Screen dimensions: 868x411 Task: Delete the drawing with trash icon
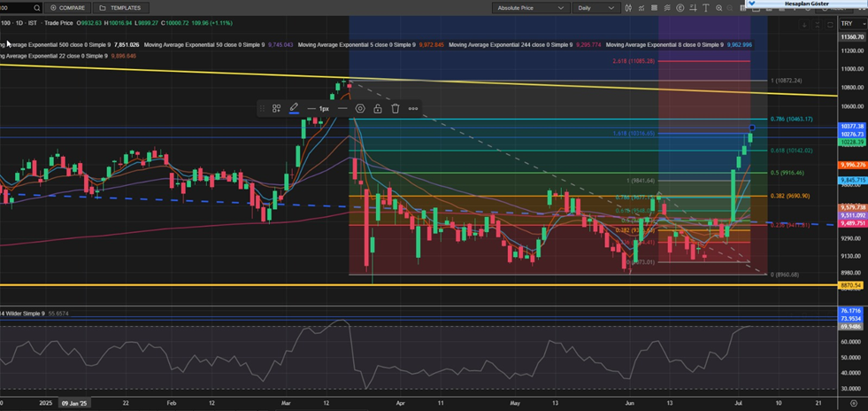click(396, 109)
